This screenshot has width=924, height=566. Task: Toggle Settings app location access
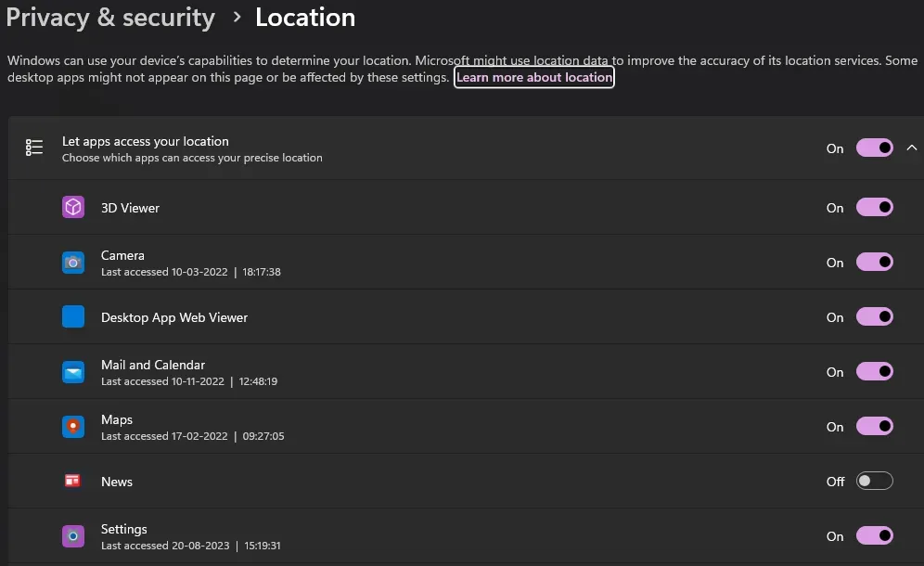point(875,536)
